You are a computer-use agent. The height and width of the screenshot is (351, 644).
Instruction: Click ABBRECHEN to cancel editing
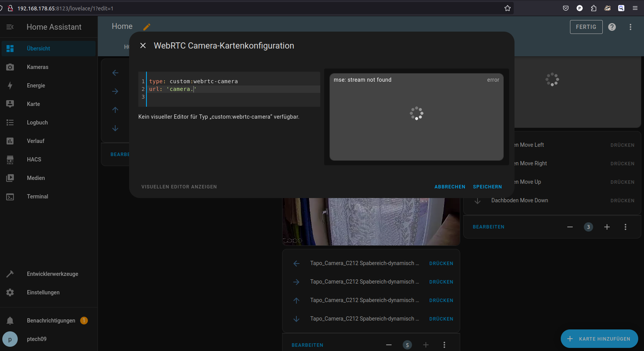click(450, 187)
